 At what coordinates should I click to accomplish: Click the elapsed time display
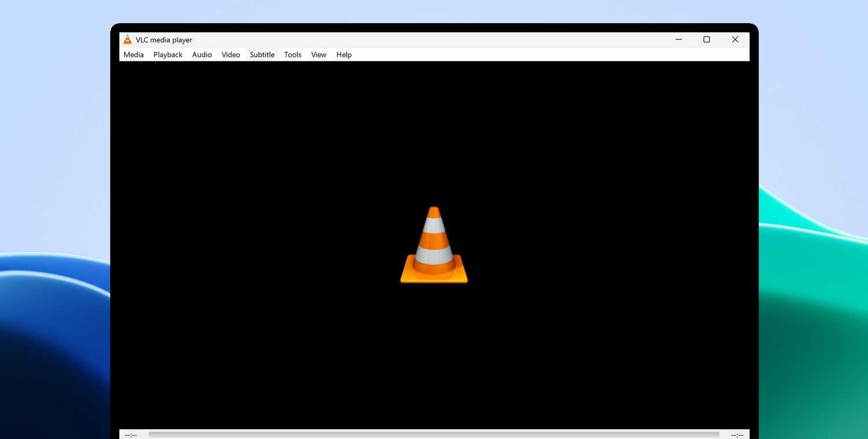coord(131,434)
